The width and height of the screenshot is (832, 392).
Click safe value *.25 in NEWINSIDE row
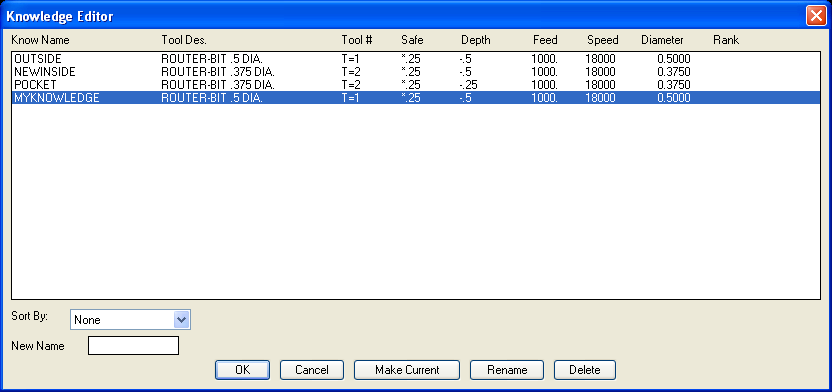(x=411, y=72)
